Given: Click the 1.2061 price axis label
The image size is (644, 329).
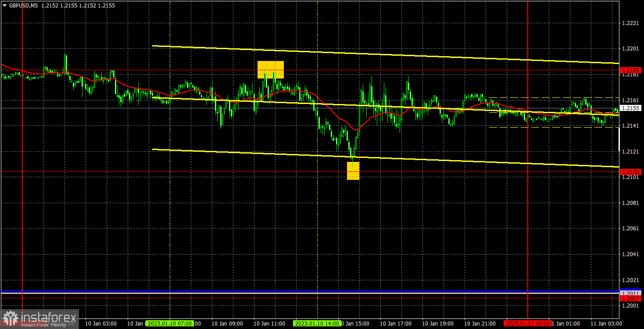Looking at the screenshot, I should tap(630, 229).
